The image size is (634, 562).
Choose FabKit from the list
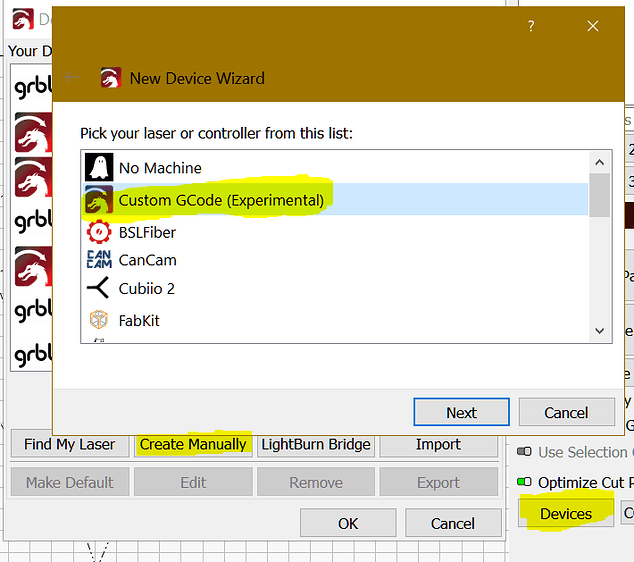pyautogui.click(x=335, y=320)
